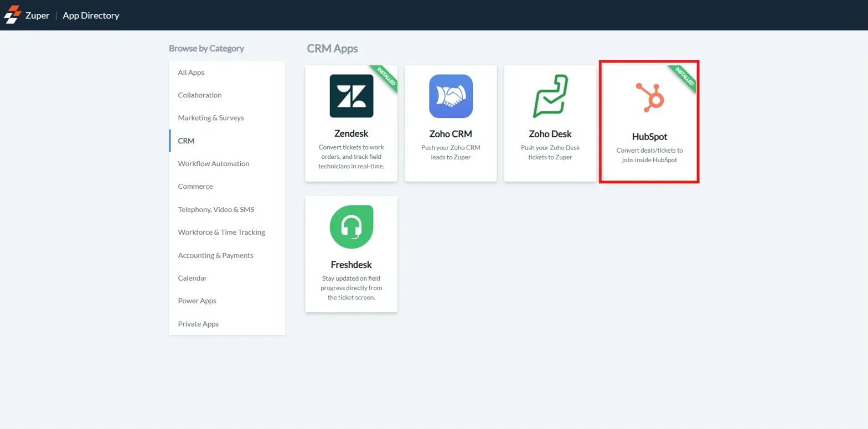Click 'Push your Zoho CRM leads' text
This screenshot has width=868, height=429.
(451, 152)
